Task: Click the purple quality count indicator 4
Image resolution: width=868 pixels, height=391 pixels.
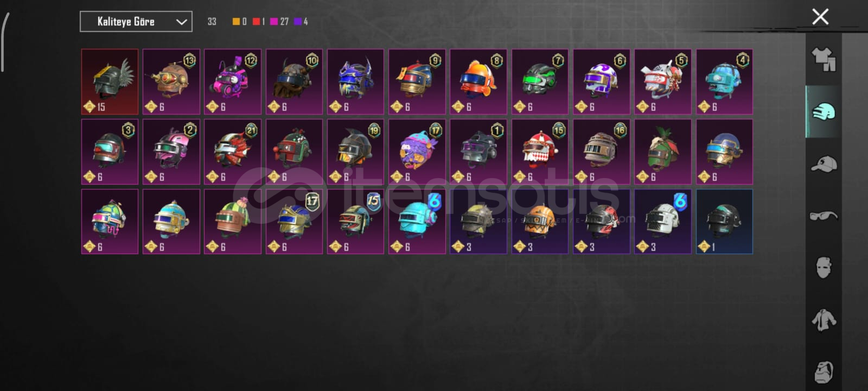Action: pyautogui.click(x=301, y=22)
